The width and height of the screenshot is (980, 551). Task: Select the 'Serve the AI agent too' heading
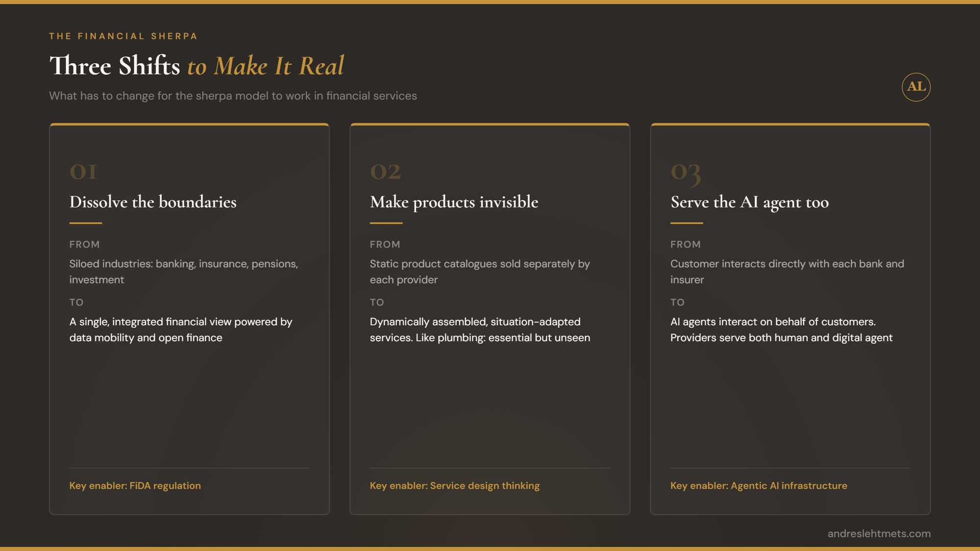749,202
